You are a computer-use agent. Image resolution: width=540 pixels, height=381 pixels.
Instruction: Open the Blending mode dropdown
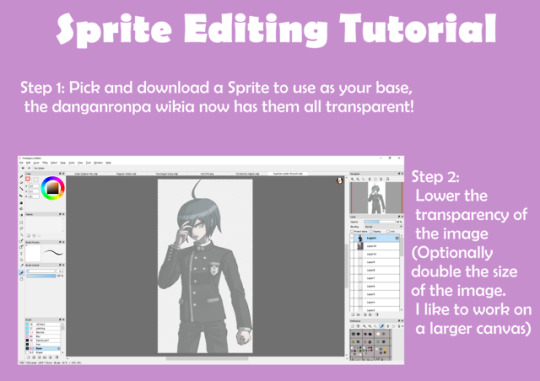(383, 227)
